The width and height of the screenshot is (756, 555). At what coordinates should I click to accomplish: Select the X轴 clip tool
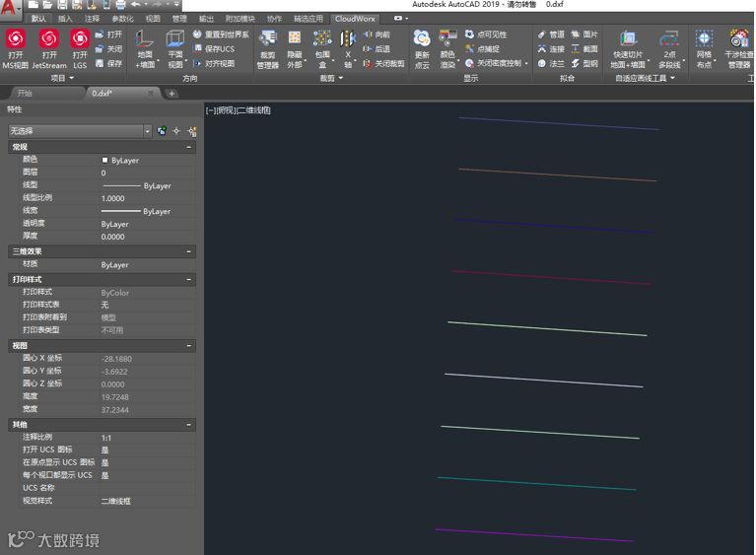tap(348, 49)
